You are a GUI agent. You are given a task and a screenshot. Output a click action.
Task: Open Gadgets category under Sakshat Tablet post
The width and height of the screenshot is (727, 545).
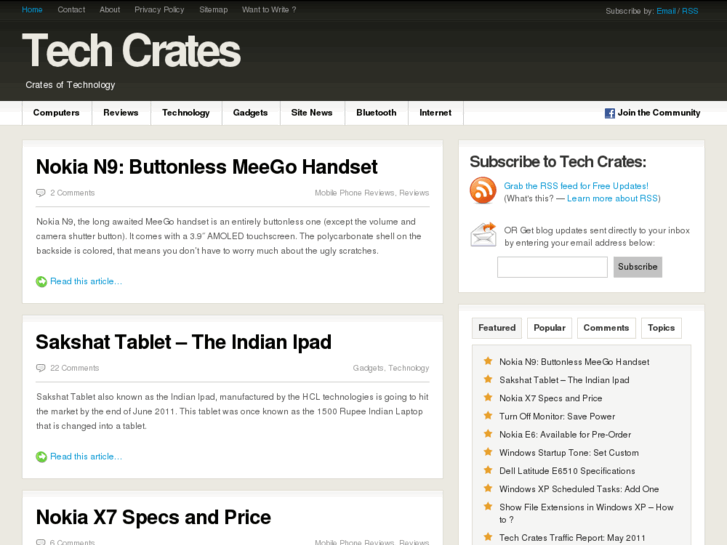368,368
